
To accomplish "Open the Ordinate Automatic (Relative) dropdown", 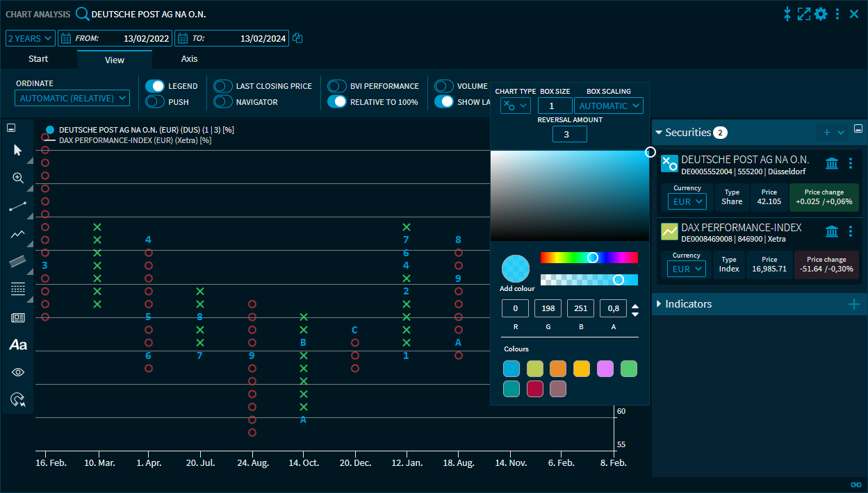I will tap(72, 99).
